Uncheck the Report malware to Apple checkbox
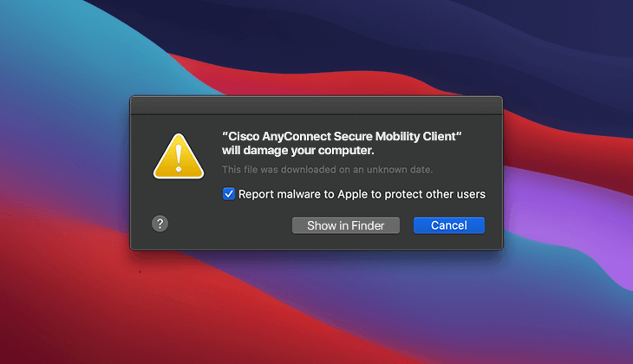The height and width of the screenshot is (364, 633). point(229,194)
